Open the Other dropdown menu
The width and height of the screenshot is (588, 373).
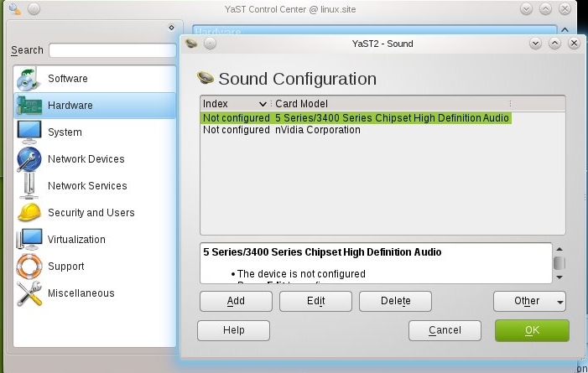tap(529, 301)
